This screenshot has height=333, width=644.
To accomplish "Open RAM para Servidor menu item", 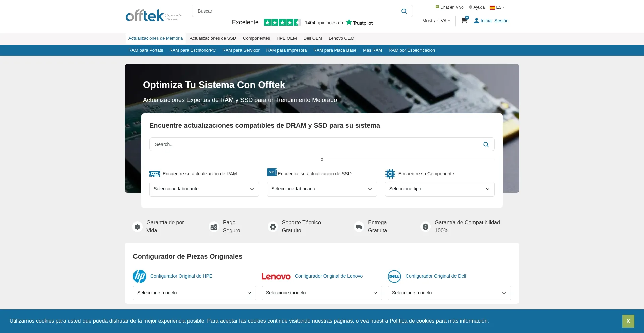I will click(241, 50).
